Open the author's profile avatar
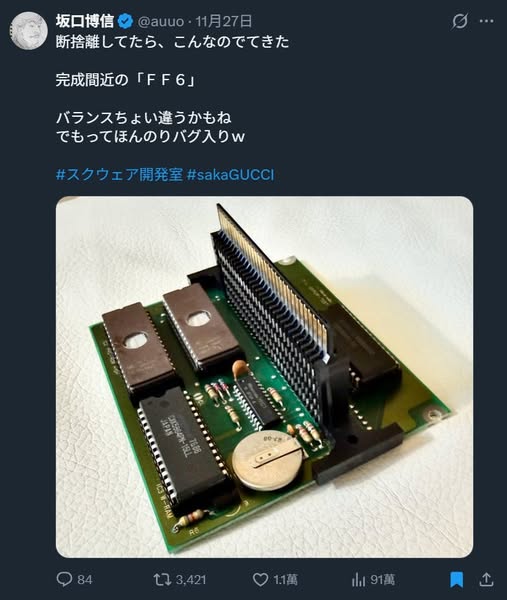507x600 pixels. [29, 31]
